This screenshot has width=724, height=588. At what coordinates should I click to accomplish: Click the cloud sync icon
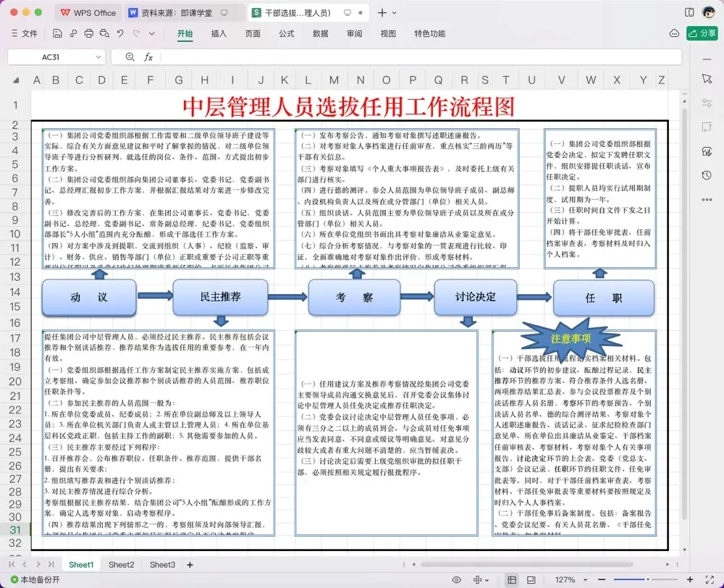click(x=674, y=33)
